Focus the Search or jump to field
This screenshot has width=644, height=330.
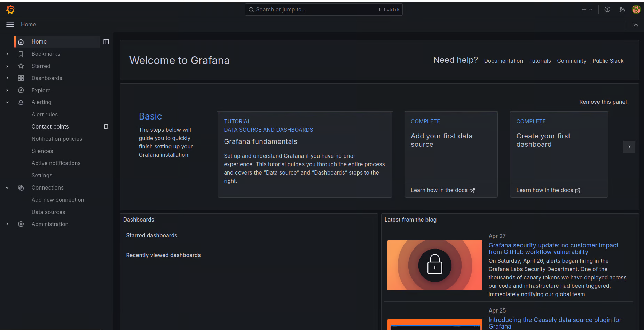pyautogui.click(x=324, y=10)
